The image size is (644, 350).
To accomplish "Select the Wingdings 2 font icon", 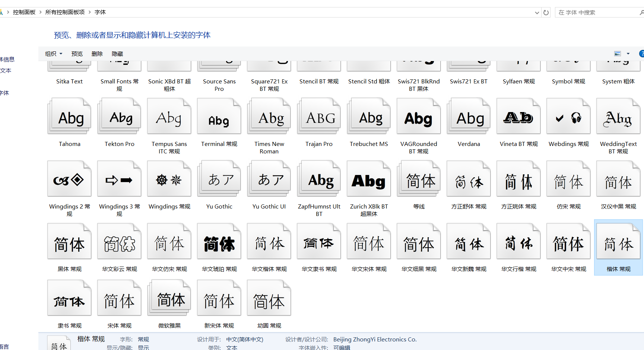I will click(69, 179).
